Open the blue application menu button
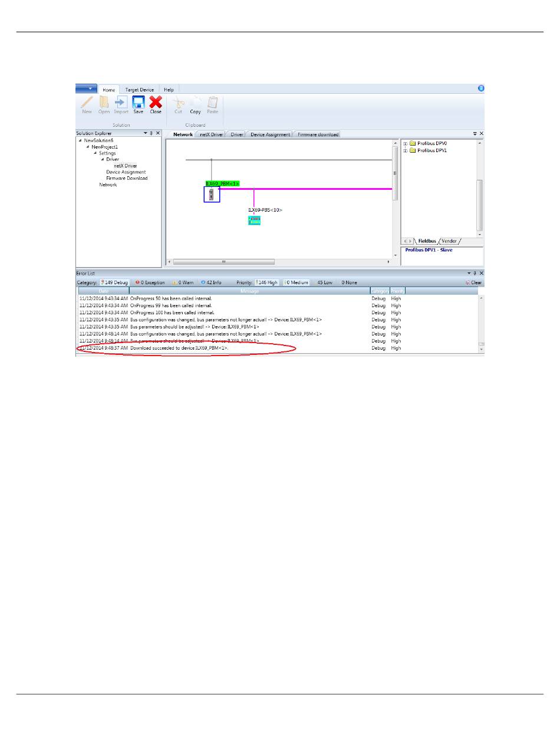The width and height of the screenshot is (560, 747). pos(86,88)
